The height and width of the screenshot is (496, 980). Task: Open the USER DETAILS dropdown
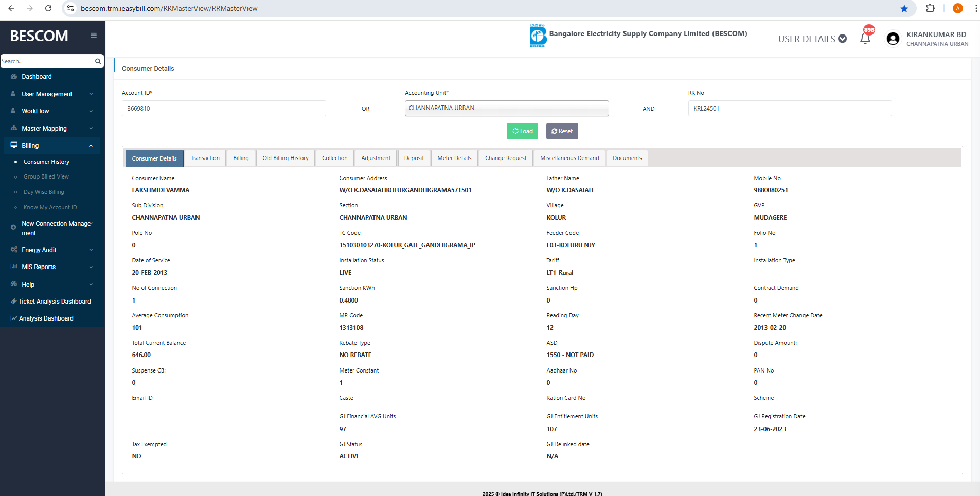point(812,39)
